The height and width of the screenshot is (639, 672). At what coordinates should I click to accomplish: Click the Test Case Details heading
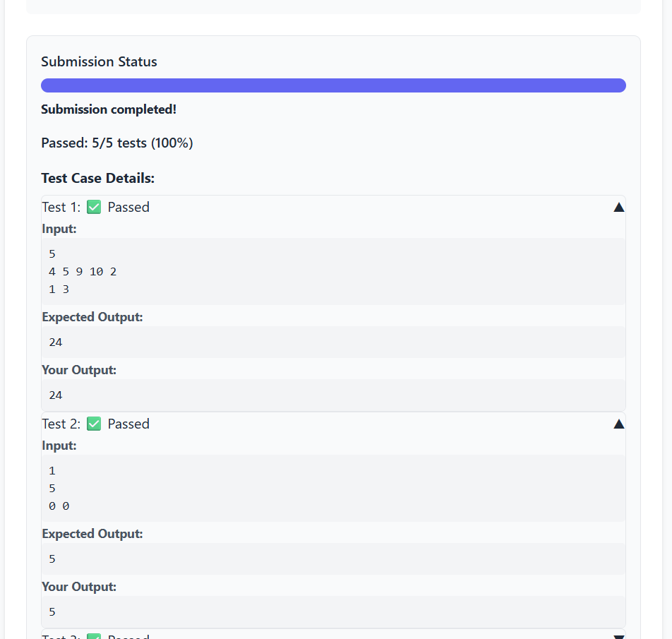pyautogui.click(x=97, y=178)
